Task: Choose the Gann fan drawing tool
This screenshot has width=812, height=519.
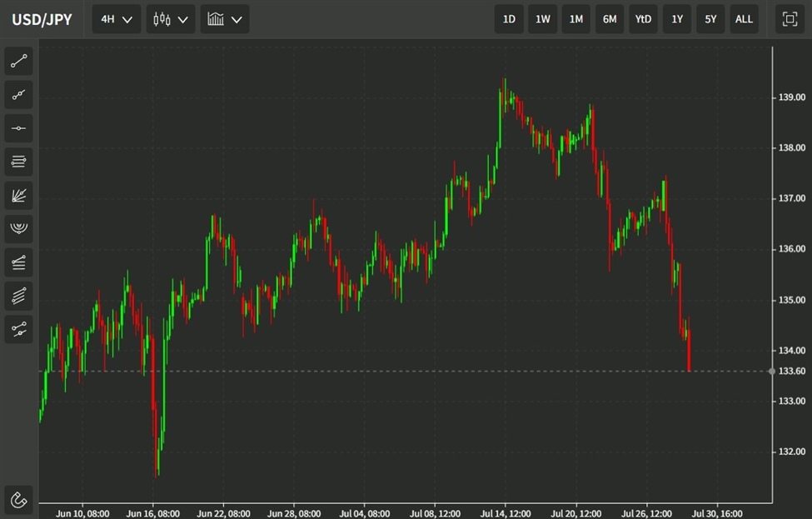Action: click(x=18, y=194)
